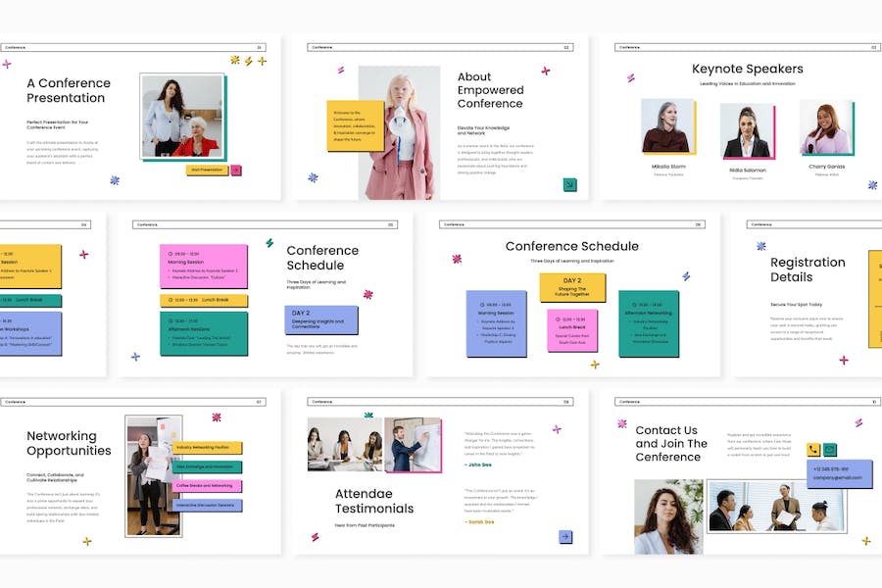Click the pink arrow icon beside Start Presentation

236,170
